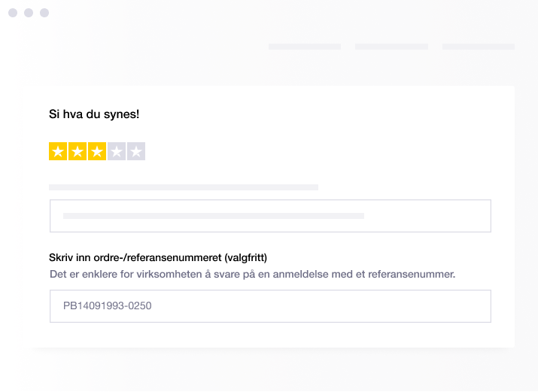
Task: Click the rightmost gray window dot
Action: 44,13
